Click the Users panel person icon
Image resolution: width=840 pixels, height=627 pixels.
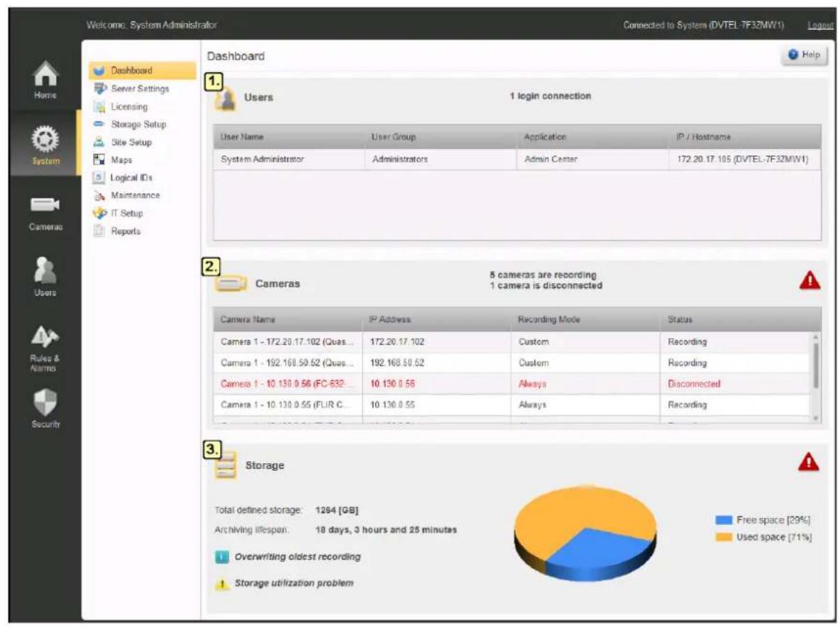tap(226, 99)
